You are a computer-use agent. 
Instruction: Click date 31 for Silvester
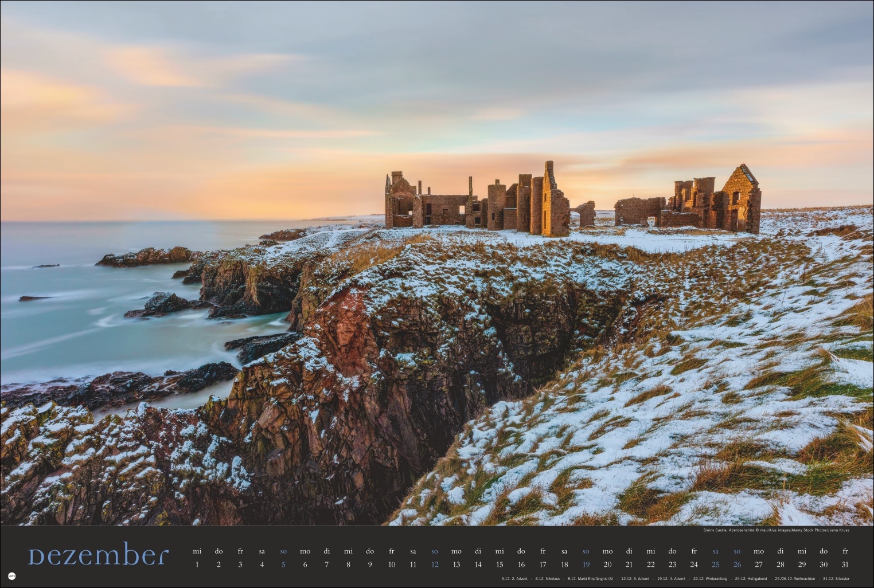[845, 565]
